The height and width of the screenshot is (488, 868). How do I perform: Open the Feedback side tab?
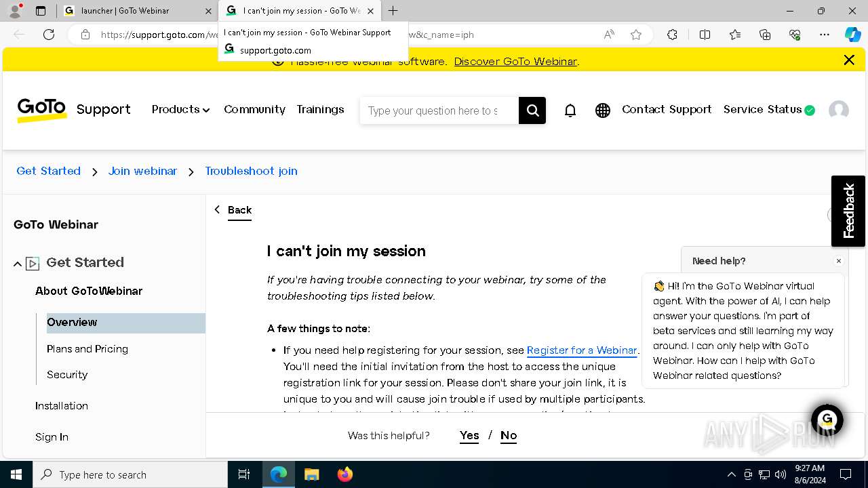click(848, 211)
